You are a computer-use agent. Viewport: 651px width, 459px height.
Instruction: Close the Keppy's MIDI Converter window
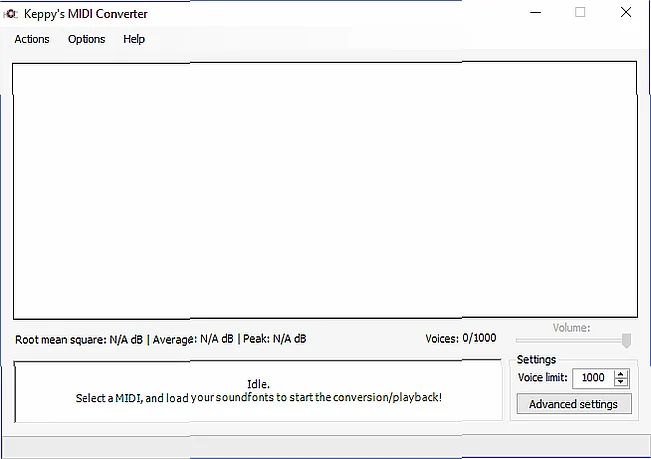click(x=626, y=12)
